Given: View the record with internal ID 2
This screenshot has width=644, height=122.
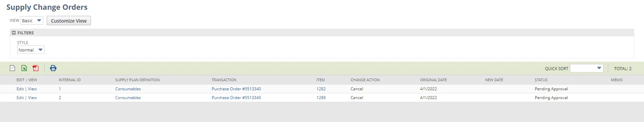Looking at the screenshot, I should click(33, 98).
